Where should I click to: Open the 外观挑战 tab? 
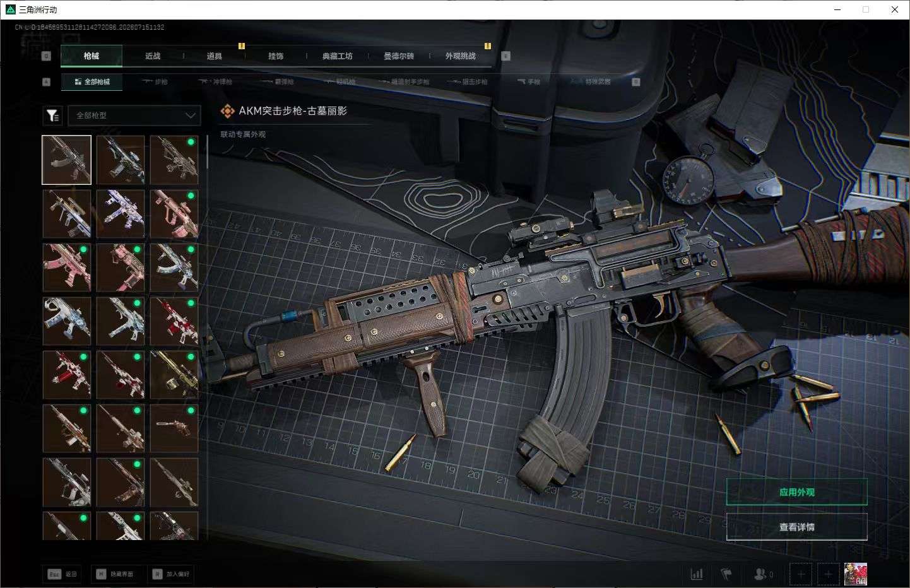click(461, 56)
